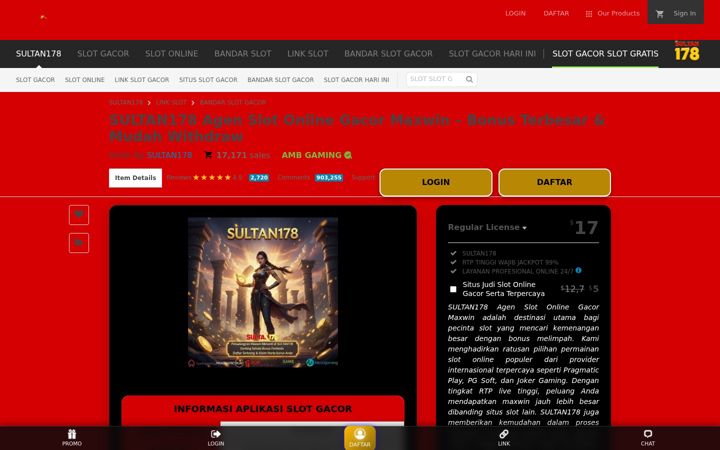Click SLOT ONLINE in the sub navigation
720x450 pixels.
point(84,80)
